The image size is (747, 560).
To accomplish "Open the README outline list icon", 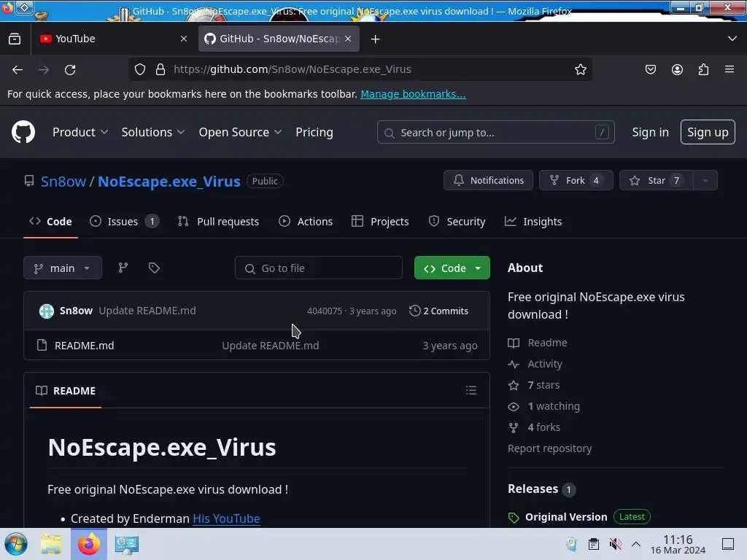I will (471, 391).
